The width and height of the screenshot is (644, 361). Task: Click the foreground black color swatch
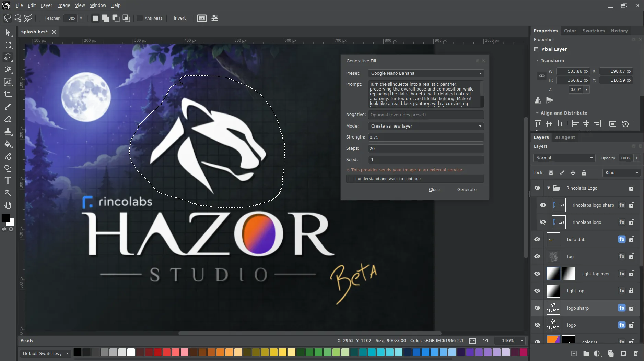[x=5, y=218]
